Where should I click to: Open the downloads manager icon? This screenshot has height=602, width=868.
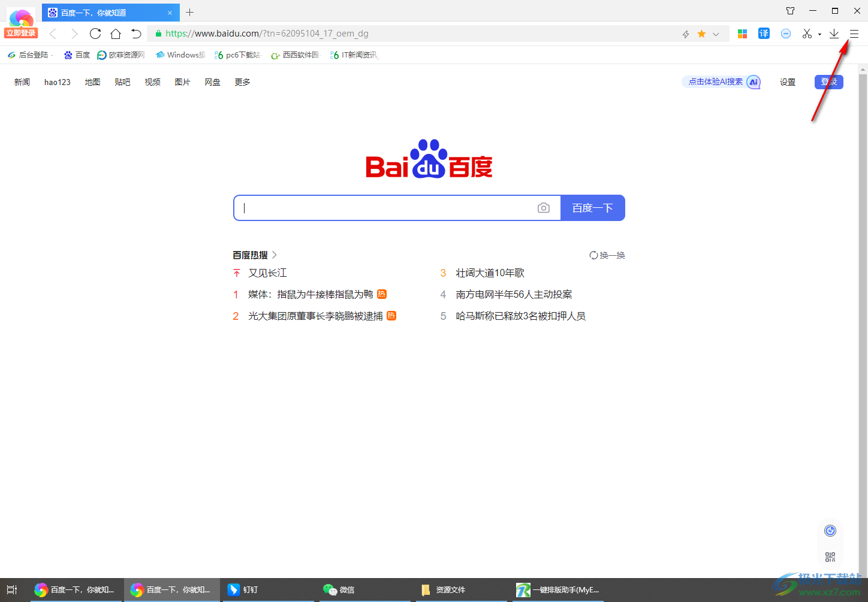(834, 34)
